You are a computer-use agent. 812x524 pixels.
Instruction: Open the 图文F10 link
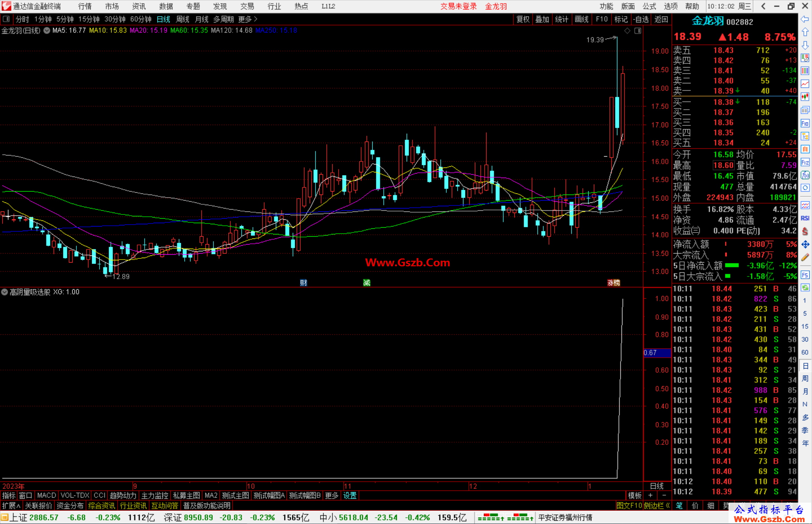629,506
